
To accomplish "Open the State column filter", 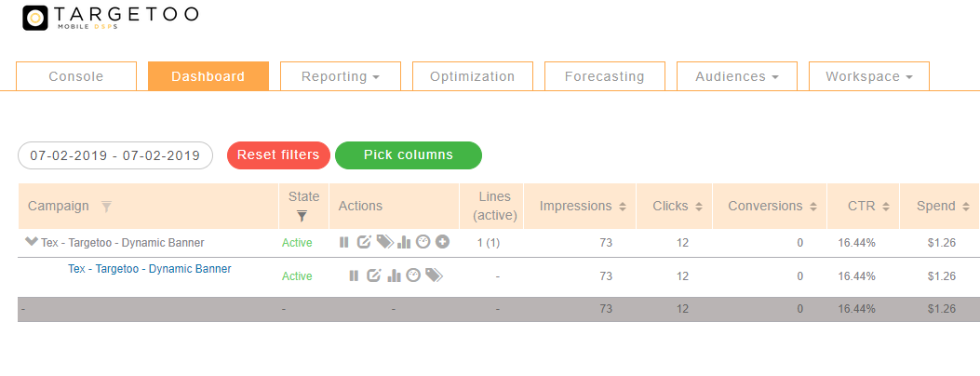I will [x=302, y=216].
